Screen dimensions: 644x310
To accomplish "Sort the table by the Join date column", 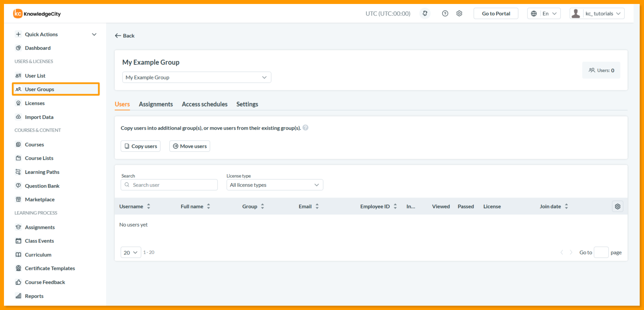I will coord(566,206).
